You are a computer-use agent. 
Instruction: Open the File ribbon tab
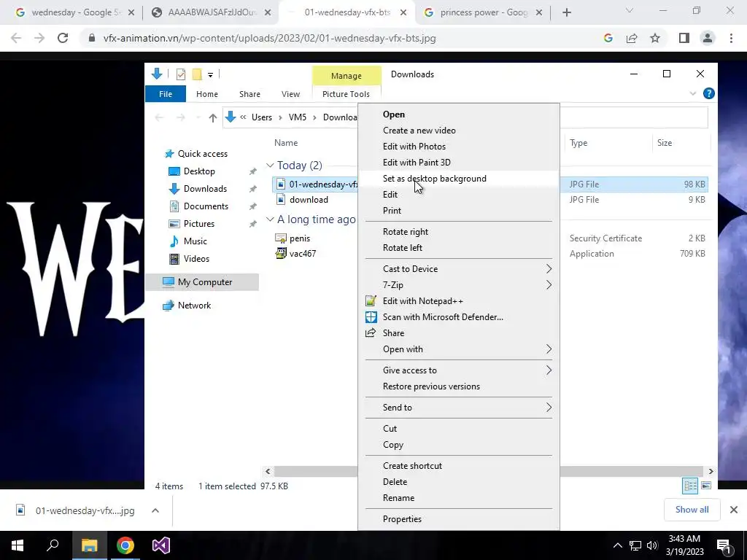click(166, 94)
